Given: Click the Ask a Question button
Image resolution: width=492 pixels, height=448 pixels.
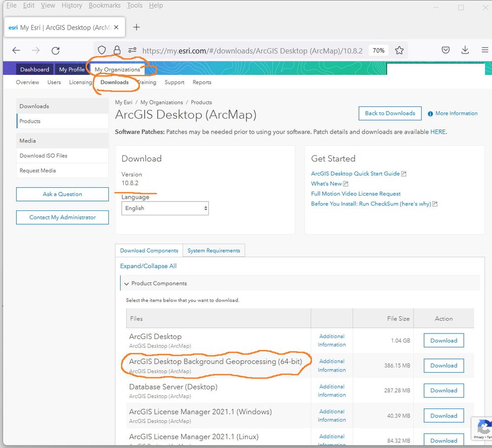Looking at the screenshot, I should click(x=63, y=194).
